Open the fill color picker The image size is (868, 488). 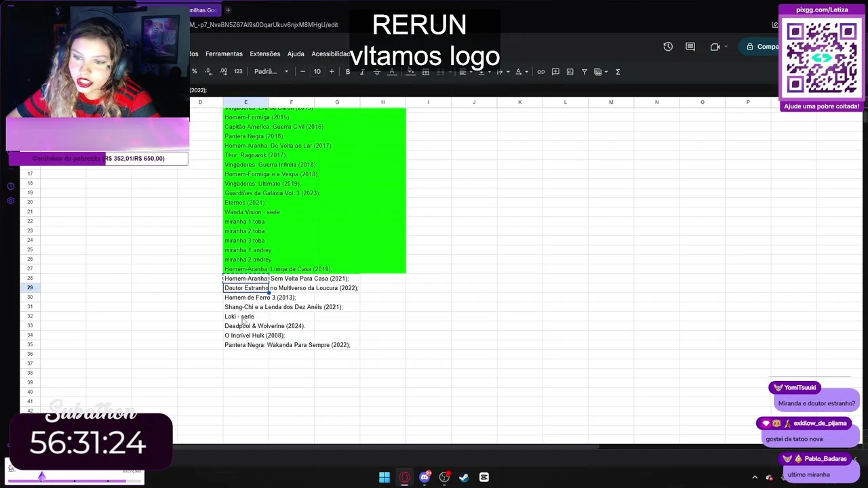pos(410,71)
